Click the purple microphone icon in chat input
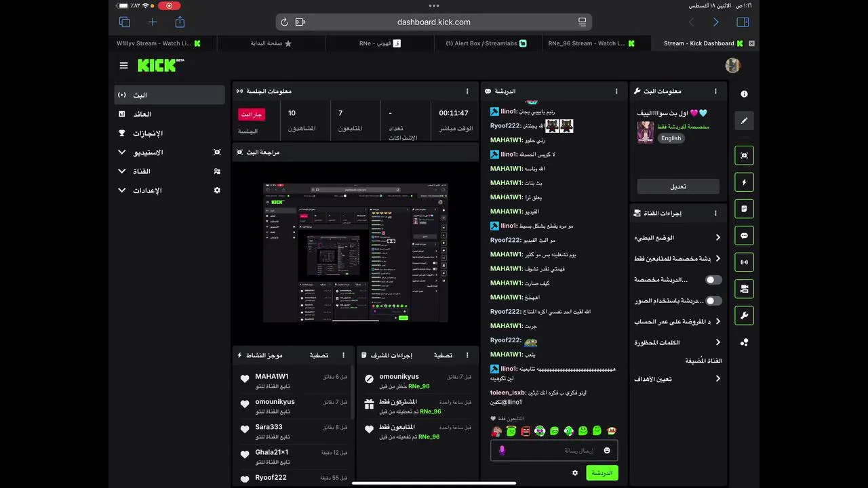868x488 pixels. (502, 451)
